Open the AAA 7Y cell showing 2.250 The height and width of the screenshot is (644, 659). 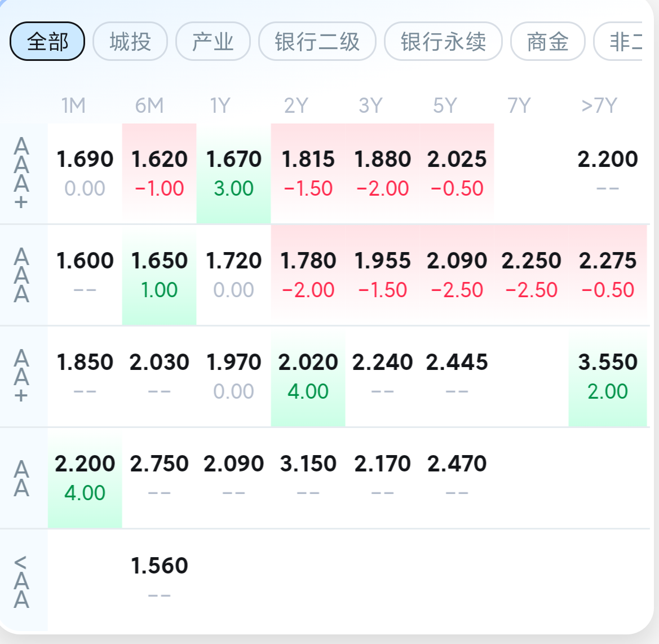tap(531, 275)
